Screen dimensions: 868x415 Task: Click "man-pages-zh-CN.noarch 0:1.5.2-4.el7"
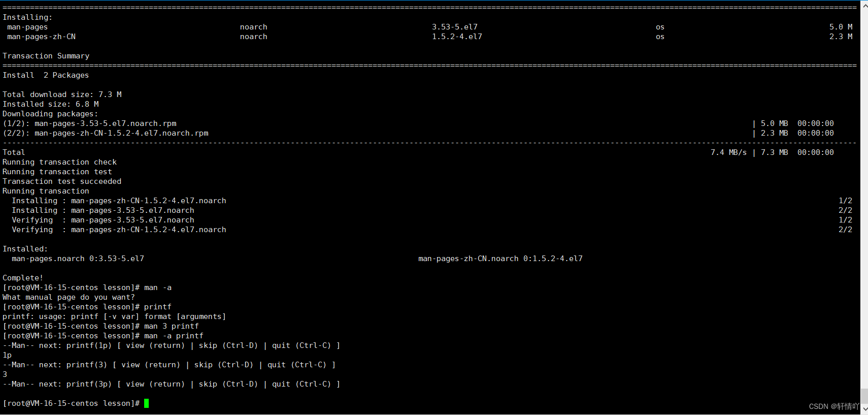(x=500, y=259)
